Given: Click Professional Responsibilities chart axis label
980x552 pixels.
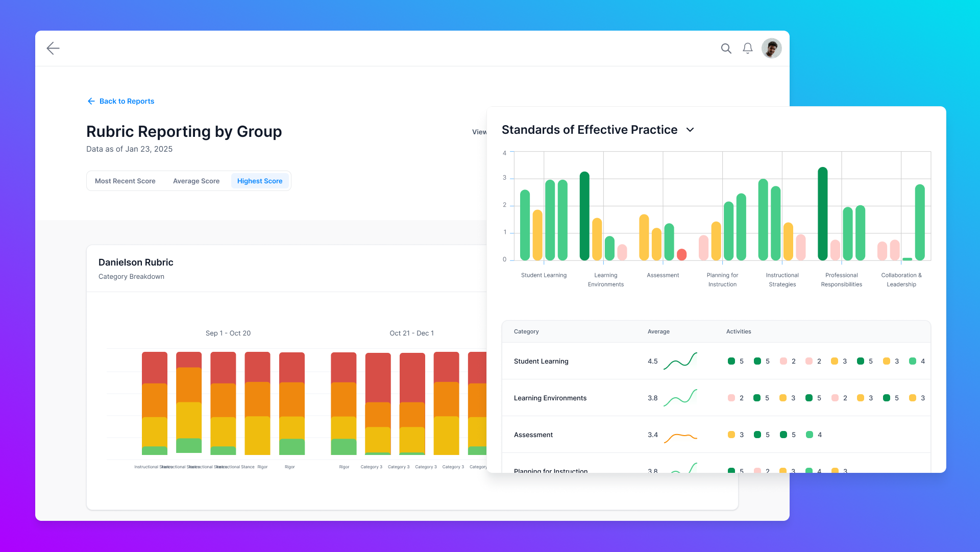Looking at the screenshot, I should pos(842,280).
